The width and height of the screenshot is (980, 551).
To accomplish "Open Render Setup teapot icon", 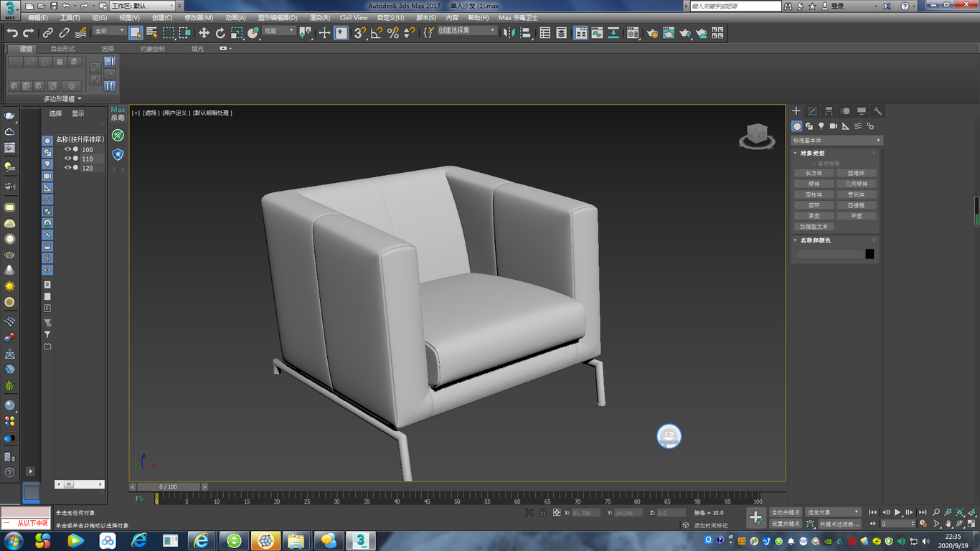I will tap(652, 33).
